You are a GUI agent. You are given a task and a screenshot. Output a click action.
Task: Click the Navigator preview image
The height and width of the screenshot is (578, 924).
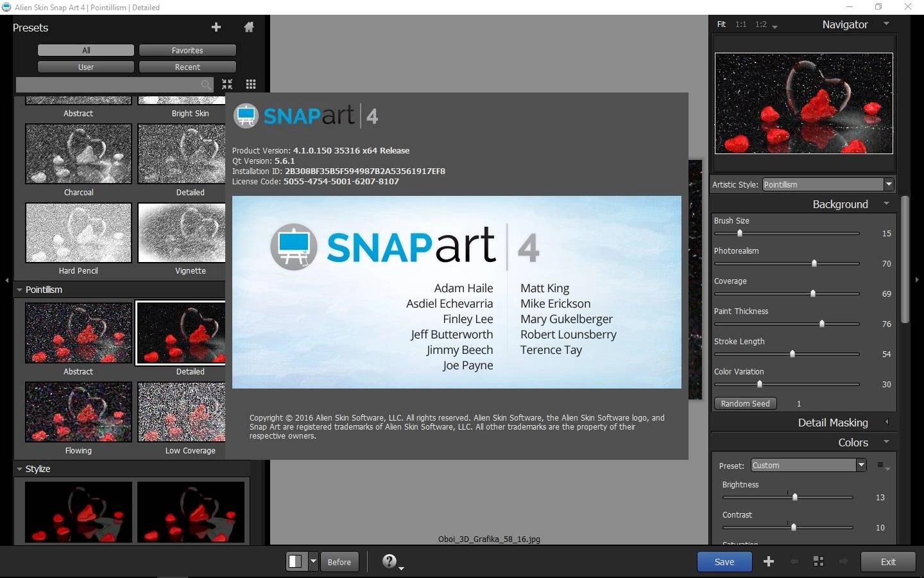804,103
